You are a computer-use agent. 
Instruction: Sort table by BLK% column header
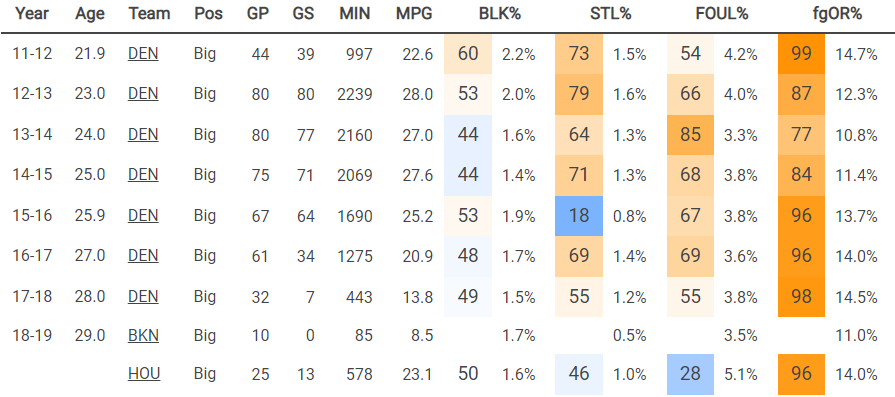click(x=499, y=14)
